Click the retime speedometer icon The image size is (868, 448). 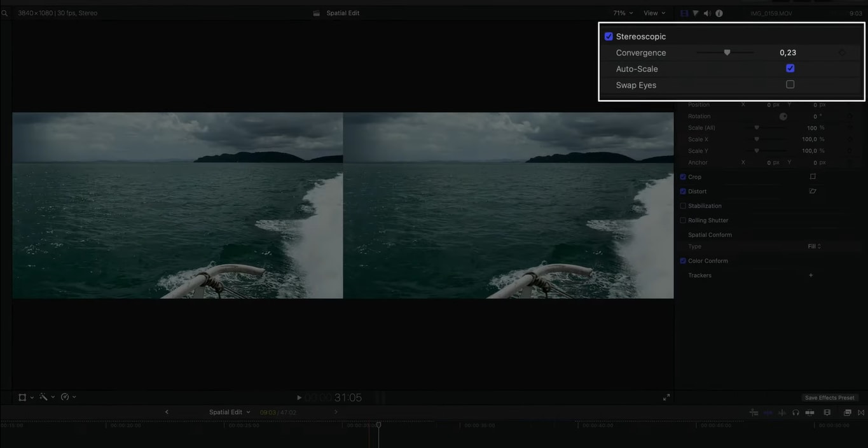pos(65,397)
